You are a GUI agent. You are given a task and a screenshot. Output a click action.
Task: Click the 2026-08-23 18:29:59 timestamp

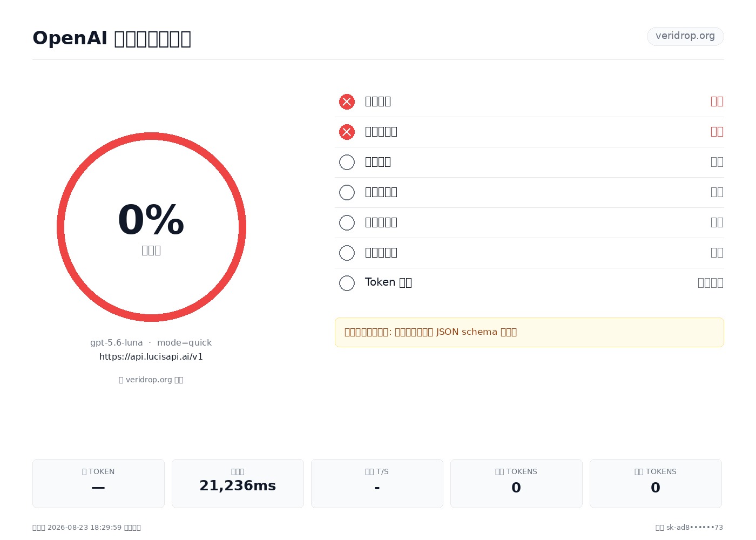click(x=84, y=528)
